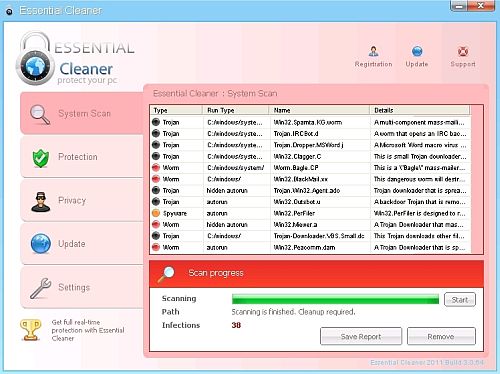Sort by the Name column header
Screen dimensions: 500x374
[x=320, y=110]
